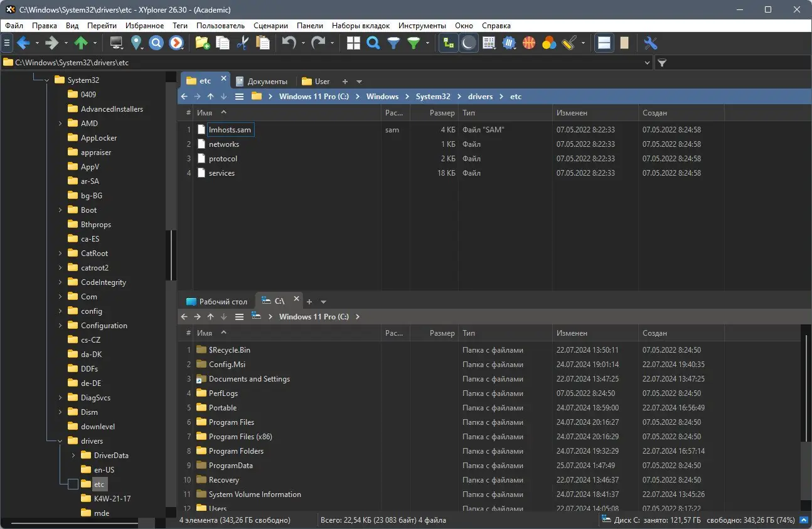Click the Windows breadcrumb in the upper pane

(382, 97)
